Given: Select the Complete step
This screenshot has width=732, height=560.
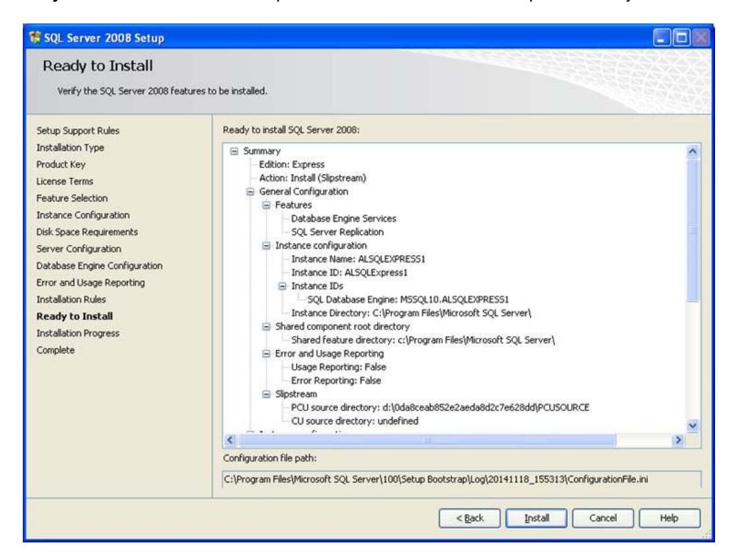Looking at the screenshot, I should pyautogui.click(x=55, y=350).
